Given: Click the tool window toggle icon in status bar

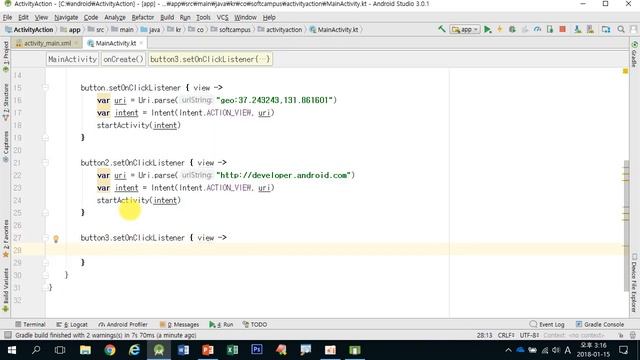Looking at the screenshot, I should coord(7,335).
